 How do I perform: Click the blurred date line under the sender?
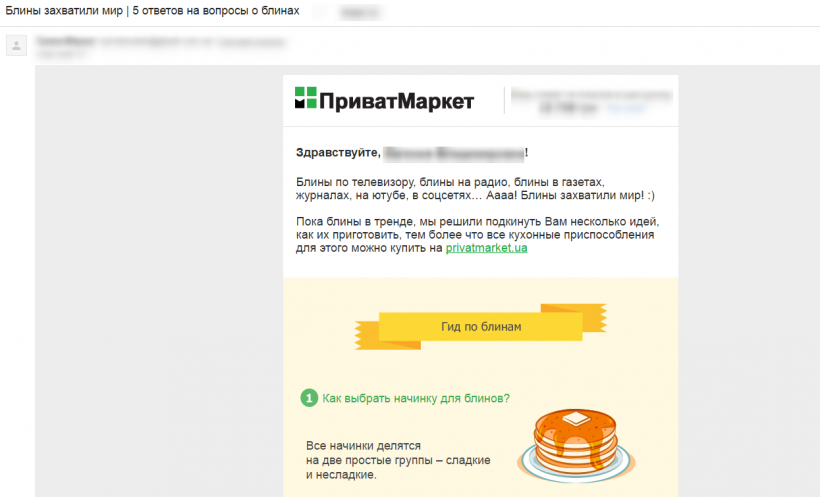(x=60, y=53)
